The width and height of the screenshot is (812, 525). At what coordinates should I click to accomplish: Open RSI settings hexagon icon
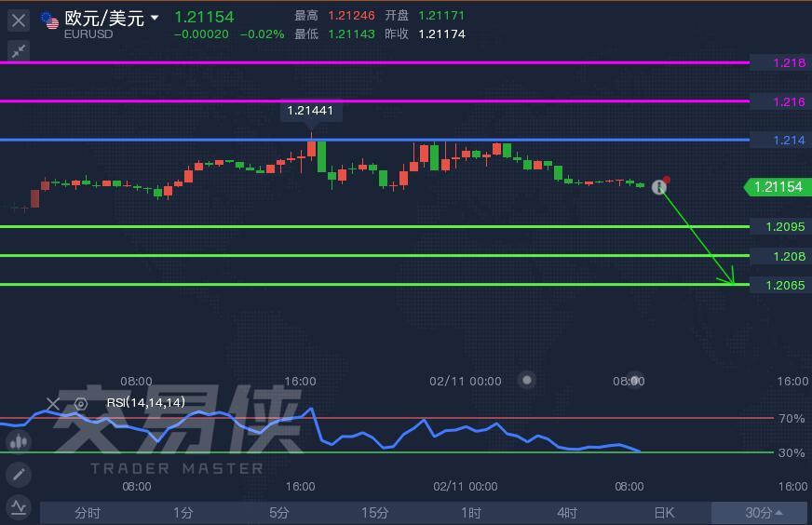click(x=81, y=404)
